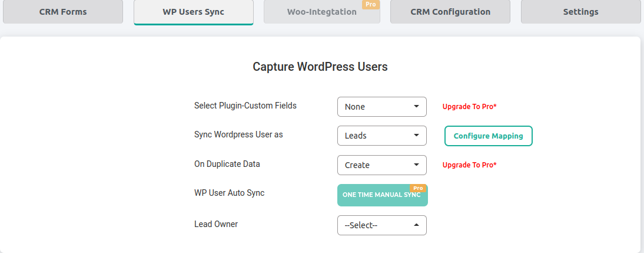Click Pro badge on Manual Sync button
This screenshot has width=644, height=253.
tap(418, 188)
